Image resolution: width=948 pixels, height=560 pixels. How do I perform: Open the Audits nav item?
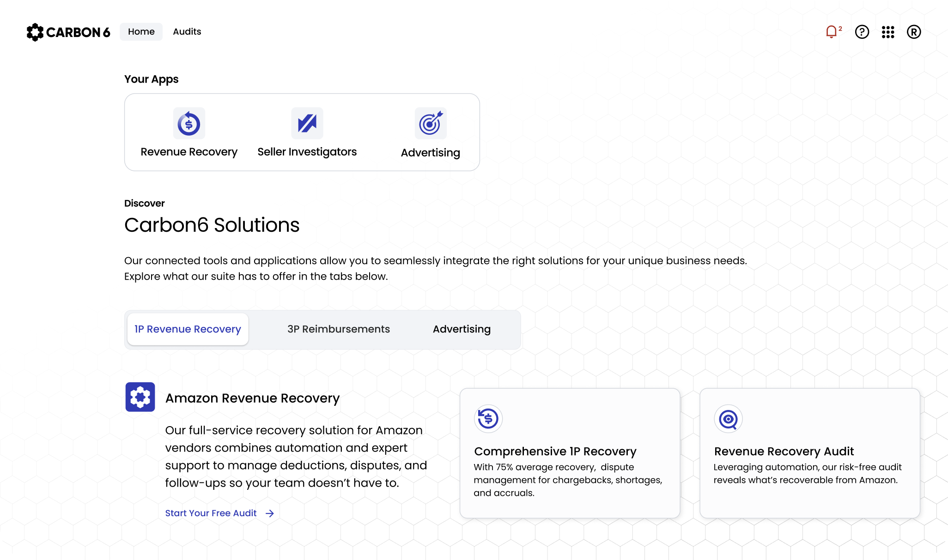click(x=187, y=32)
